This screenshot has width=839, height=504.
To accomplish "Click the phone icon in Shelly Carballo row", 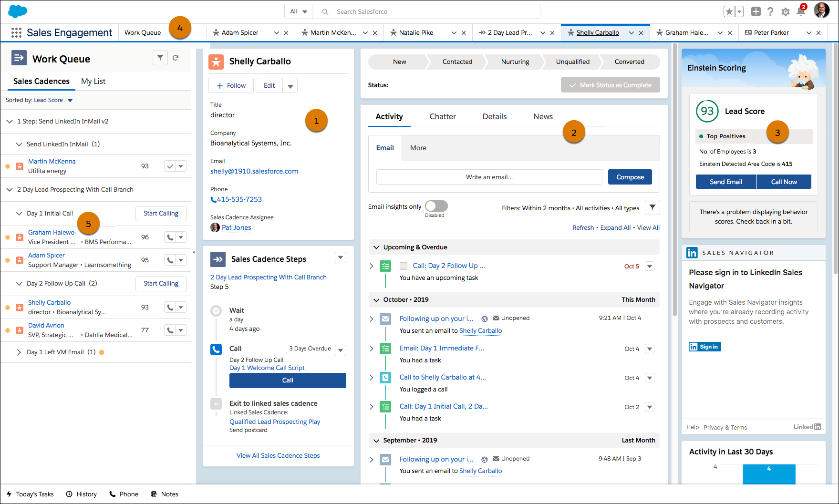I will tap(170, 308).
